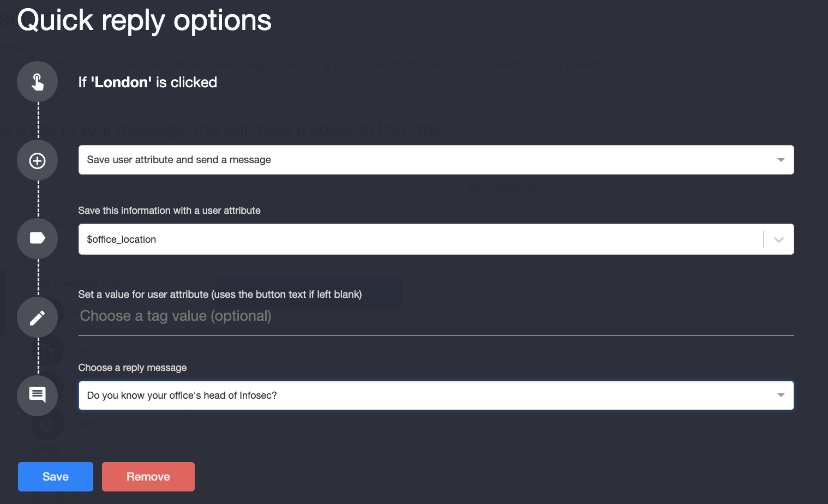The width and height of the screenshot is (828, 504).
Task: Click the caret arrow of the action type select
Action: pos(781,160)
